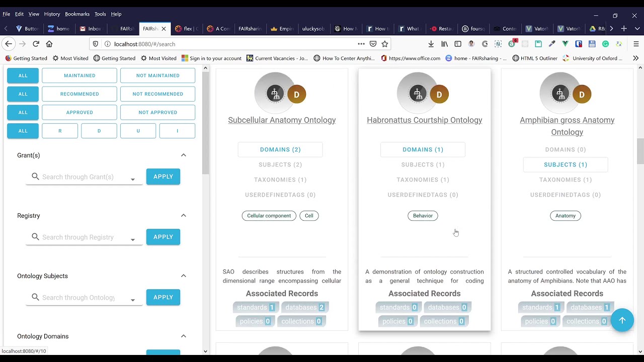Select NOT APPROVED filter
The image size is (644, 362).
click(158, 112)
